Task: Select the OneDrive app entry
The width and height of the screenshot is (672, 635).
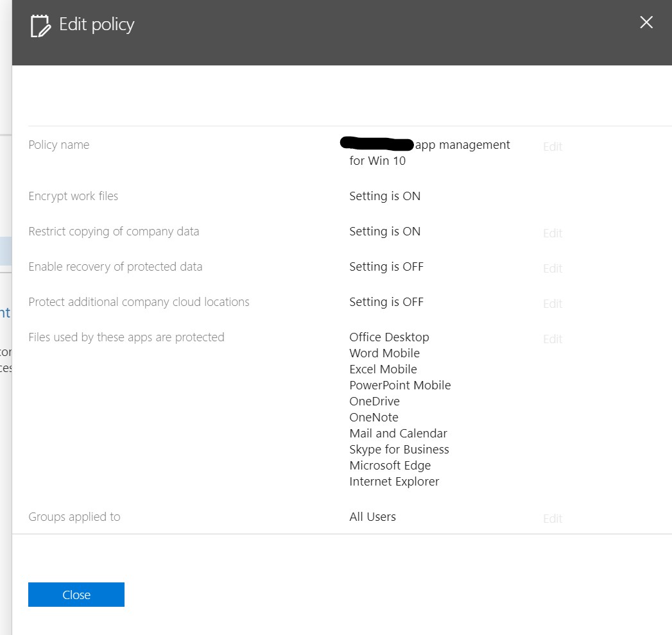Action: (375, 402)
